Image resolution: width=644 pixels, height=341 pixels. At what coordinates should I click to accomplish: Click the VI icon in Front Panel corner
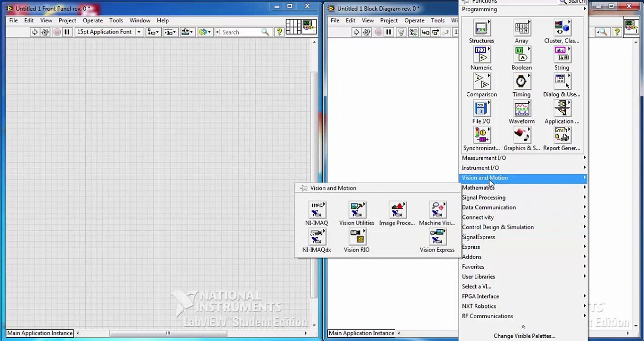point(308,27)
